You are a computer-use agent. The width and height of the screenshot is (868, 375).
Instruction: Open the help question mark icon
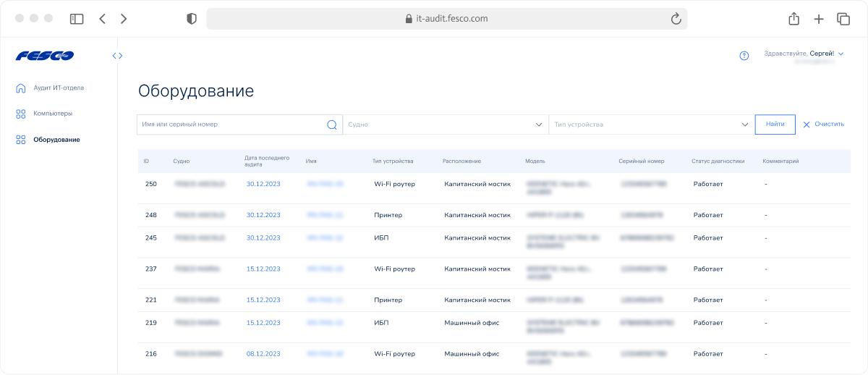click(744, 56)
